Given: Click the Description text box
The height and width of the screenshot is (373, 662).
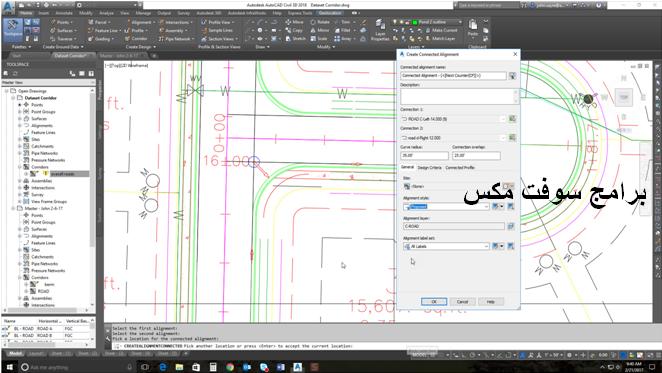Looking at the screenshot, I should [459, 96].
